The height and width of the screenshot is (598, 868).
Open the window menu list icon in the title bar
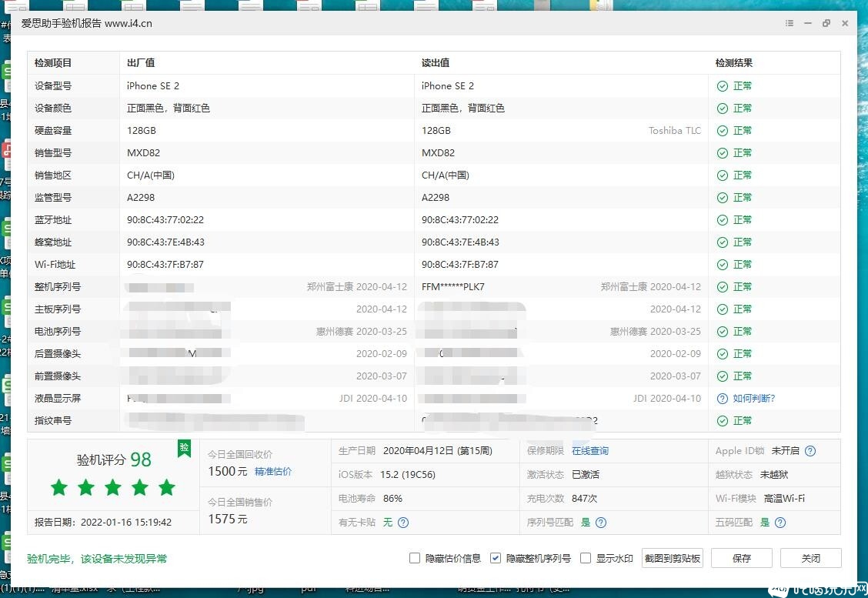tap(790, 23)
